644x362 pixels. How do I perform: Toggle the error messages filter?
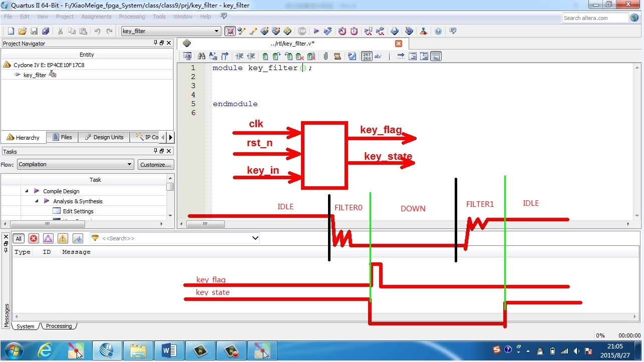pyautogui.click(x=34, y=239)
